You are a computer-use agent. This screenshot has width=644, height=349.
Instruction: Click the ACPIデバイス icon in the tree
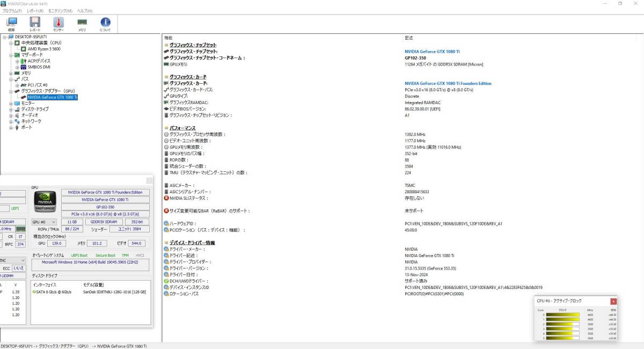(x=24, y=61)
